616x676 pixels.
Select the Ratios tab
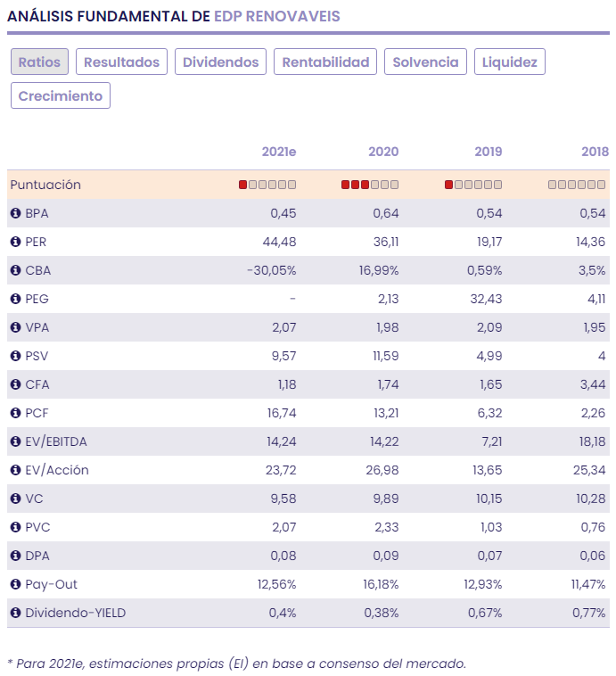point(39,62)
